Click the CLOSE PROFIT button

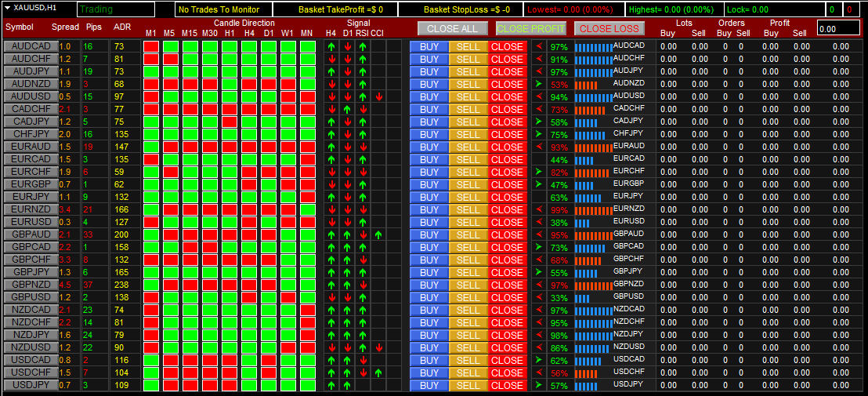(x=531, y=28)
